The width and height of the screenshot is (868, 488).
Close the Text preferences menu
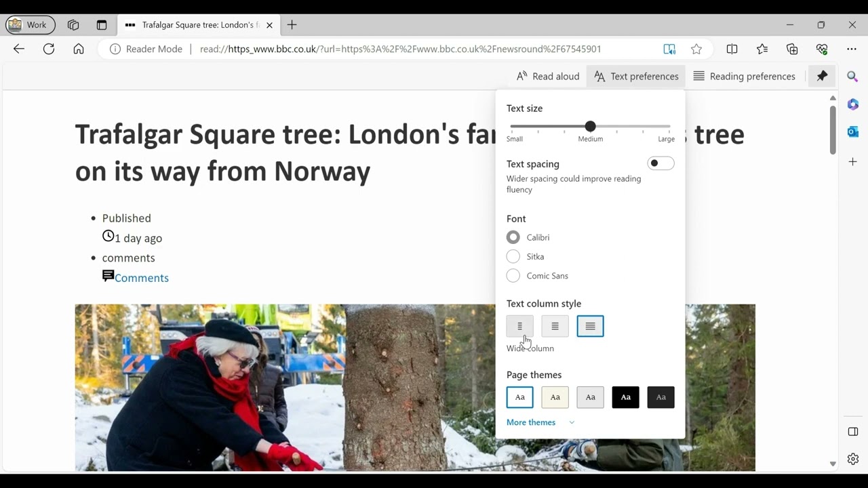636,76
